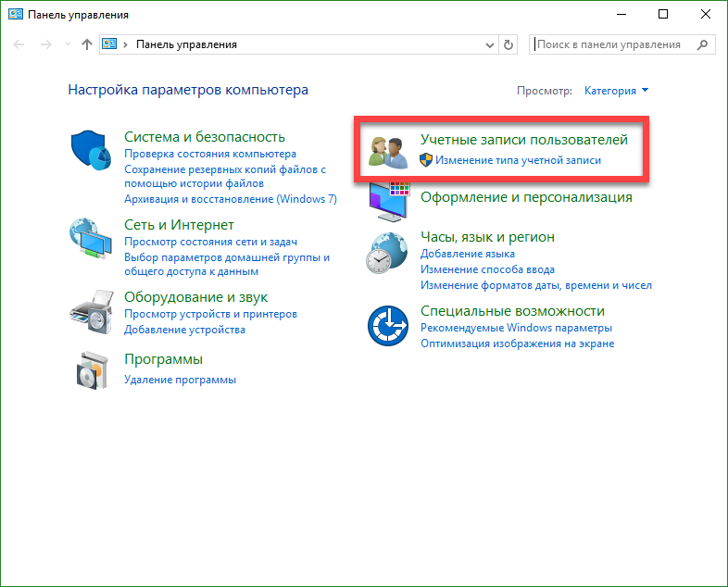728x587 pixels.
Task: Maximize the Control Panel window
Action: 663,15
